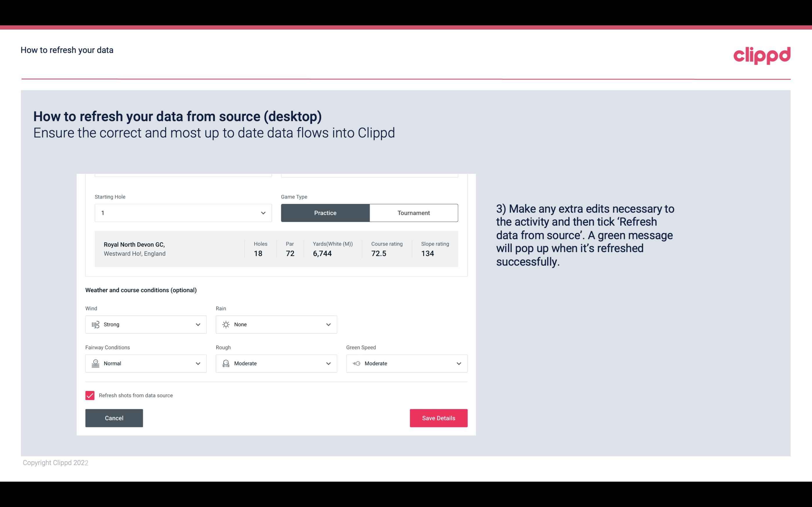812x507 pixels.
Task: Click the Save Details button
Action: pos(438,418)
